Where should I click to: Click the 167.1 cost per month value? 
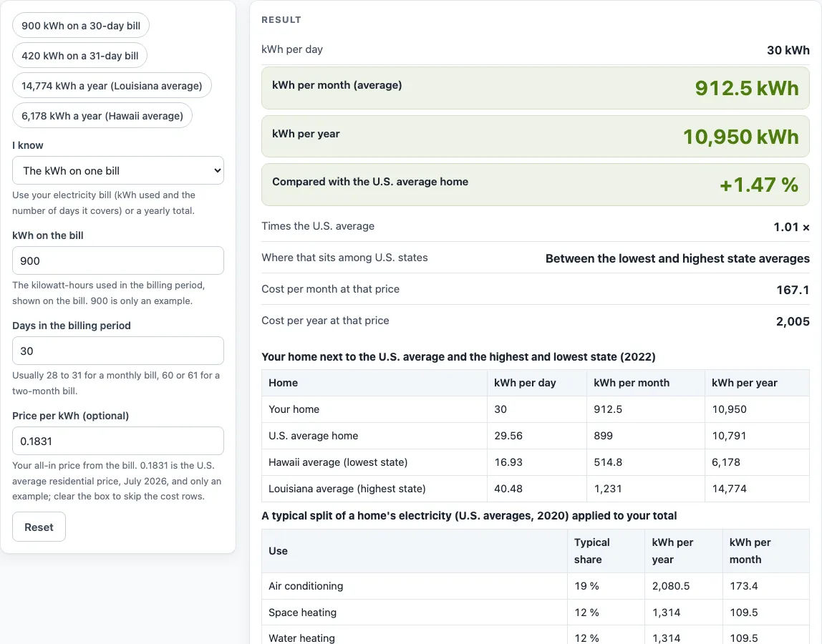pyautogui.click(x=793, y=290)
